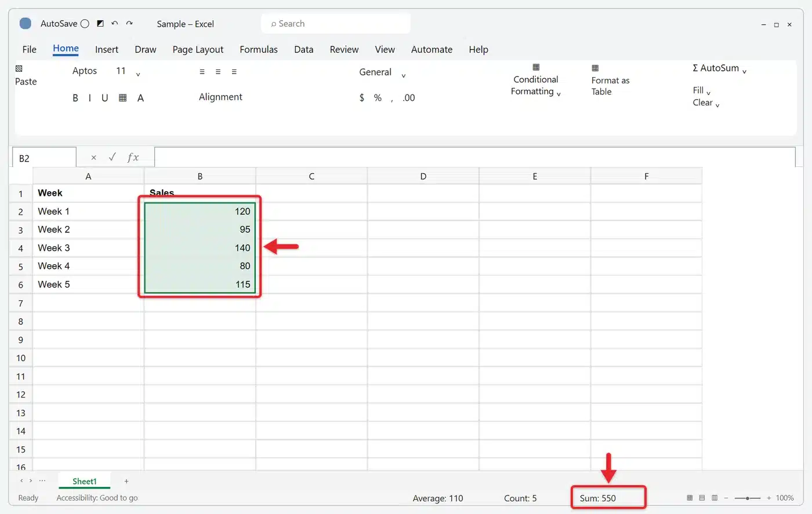Image resolution: width=812 pixels, height=514 pixels.
Task: Expand the General number format dropdown
Action: point(403,75)
